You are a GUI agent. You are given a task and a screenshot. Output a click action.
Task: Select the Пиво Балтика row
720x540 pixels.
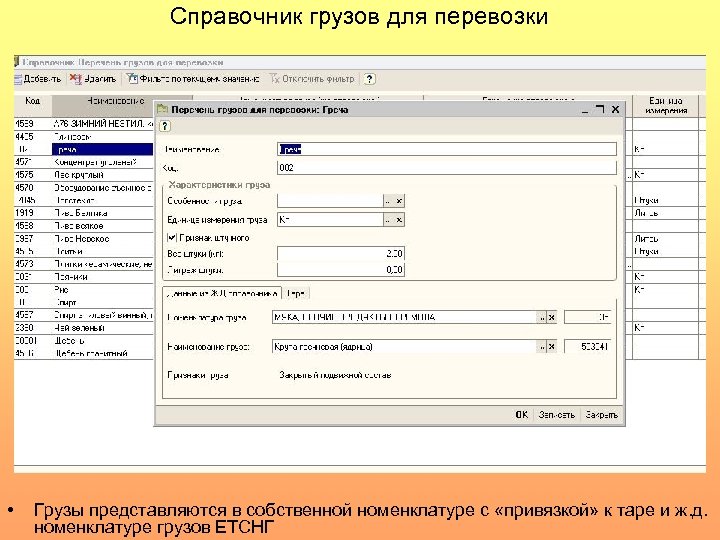tap(84, 213)
